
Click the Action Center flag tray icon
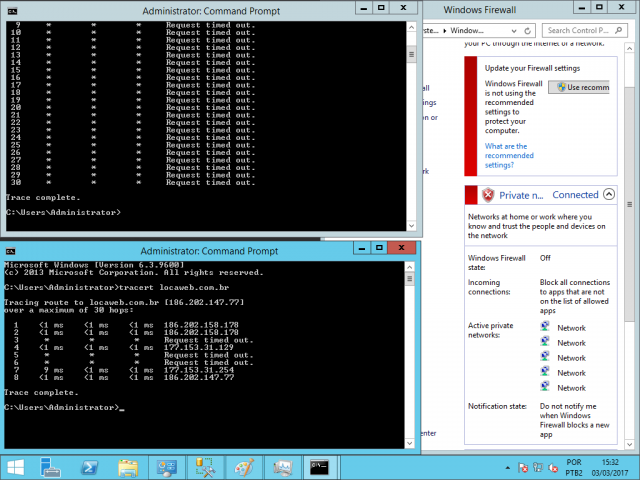click(523, 468)
